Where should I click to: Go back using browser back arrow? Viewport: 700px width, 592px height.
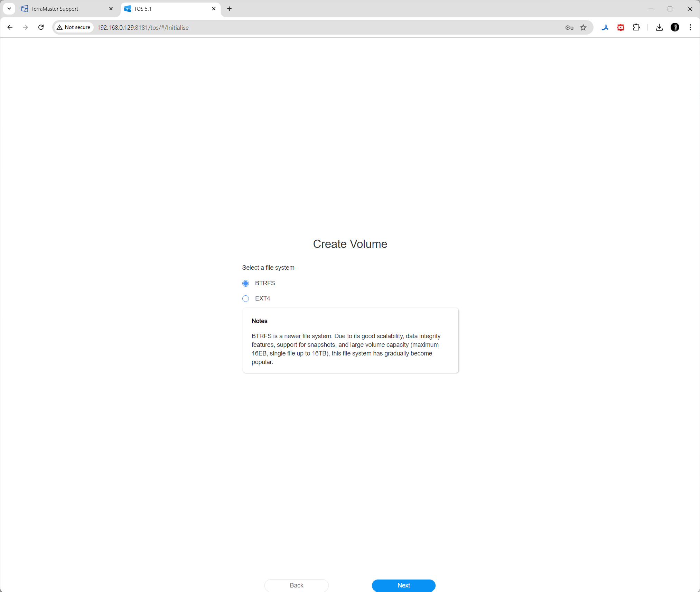pos(10,27)
